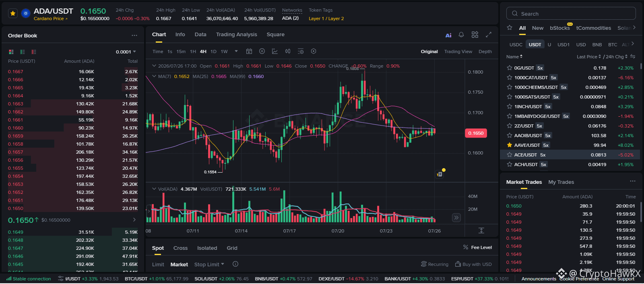Open price alert bell icon
Viewport: 644px width, 284px height.
[461, 35]
